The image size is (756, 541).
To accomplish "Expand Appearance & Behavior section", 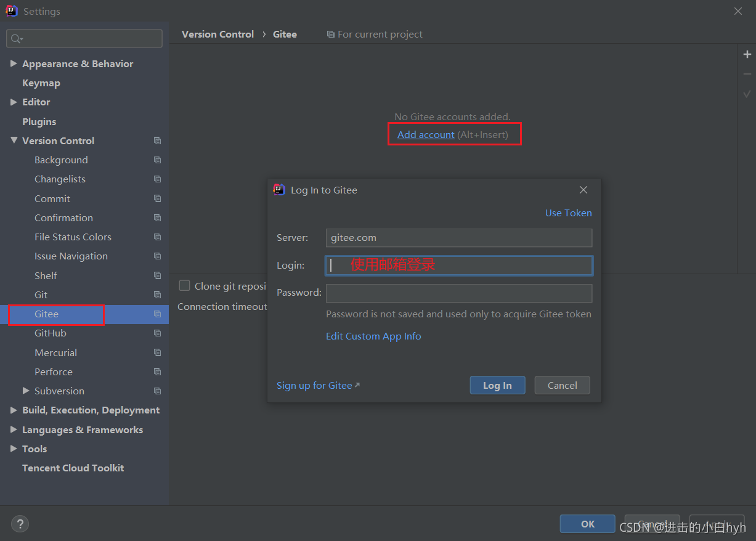I will click(14, 63).
